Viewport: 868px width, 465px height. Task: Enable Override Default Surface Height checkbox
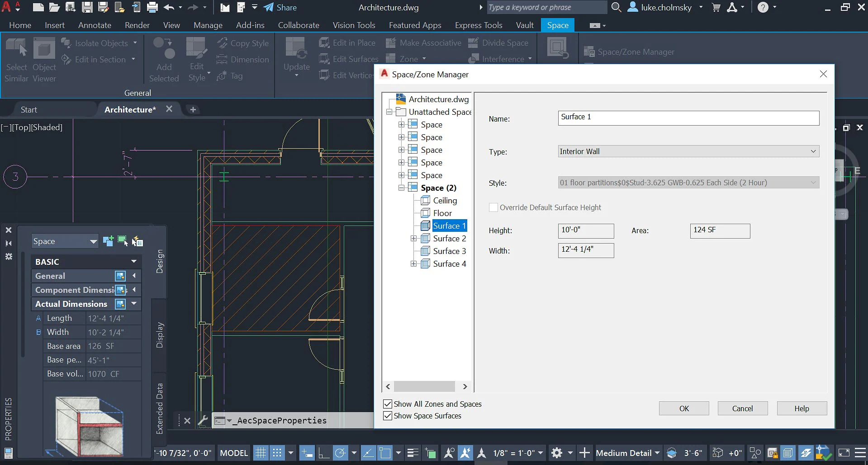click(493, 207)
